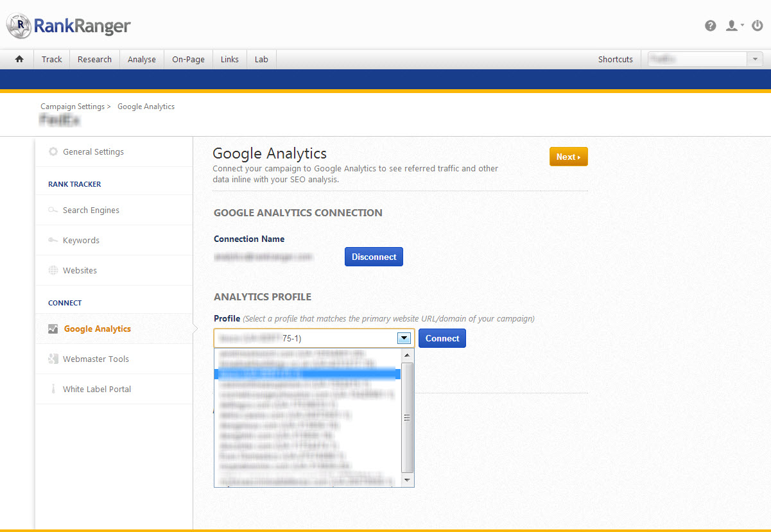Open the user account icon menu

tap(732, 26)
